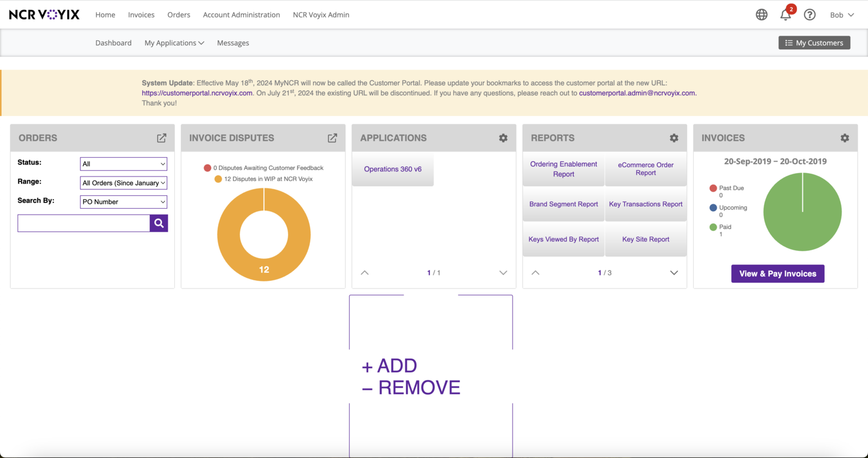
Task: Open the Range dropdown
Action: 123,183
